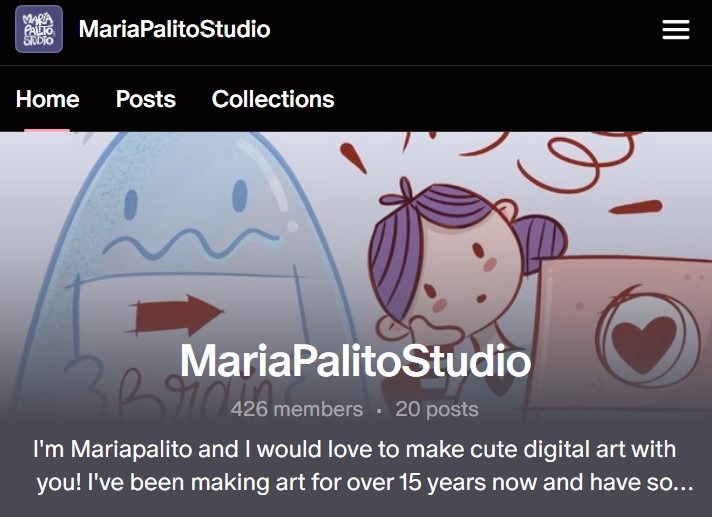The width and height of the screenshot is (712, 517).
Task: Click the MariaPalitoStudio name in the header
Action: [174, 29]
